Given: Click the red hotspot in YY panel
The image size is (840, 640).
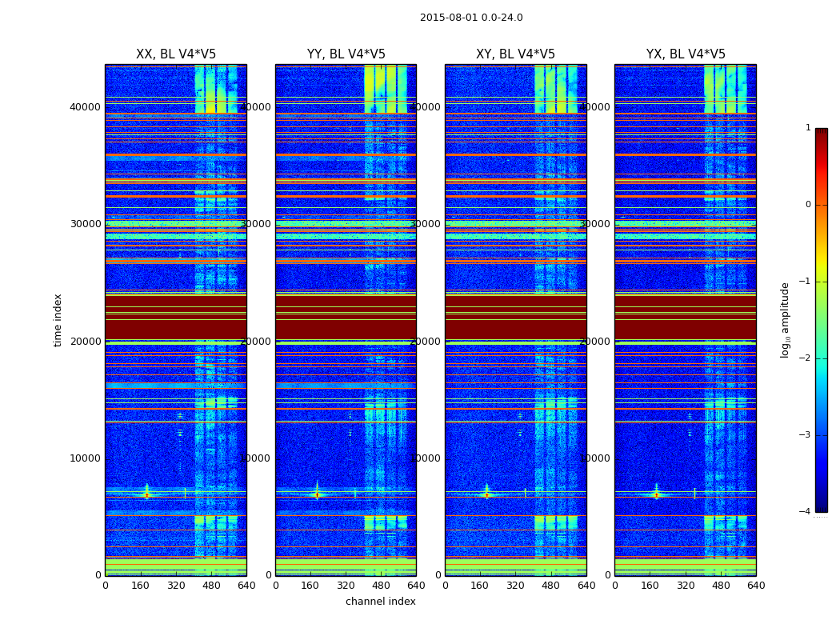Looking at the screenshot, I should tap(317, 495).
